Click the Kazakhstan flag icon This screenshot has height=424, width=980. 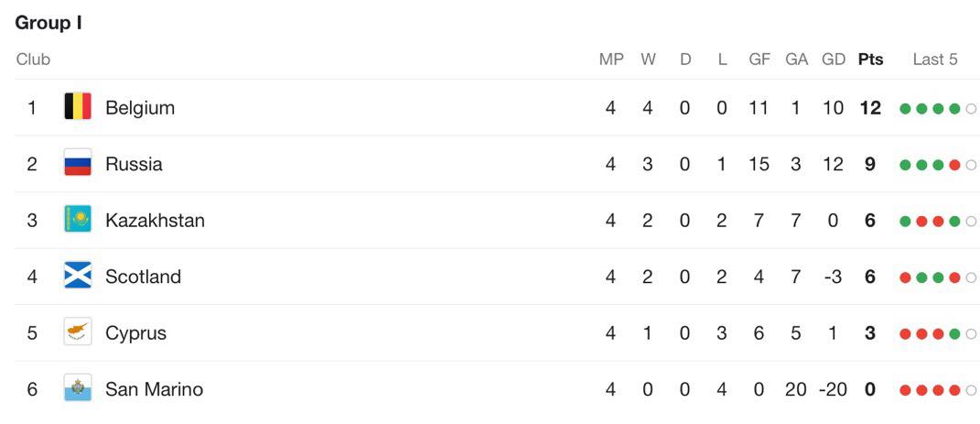(78, 220)
